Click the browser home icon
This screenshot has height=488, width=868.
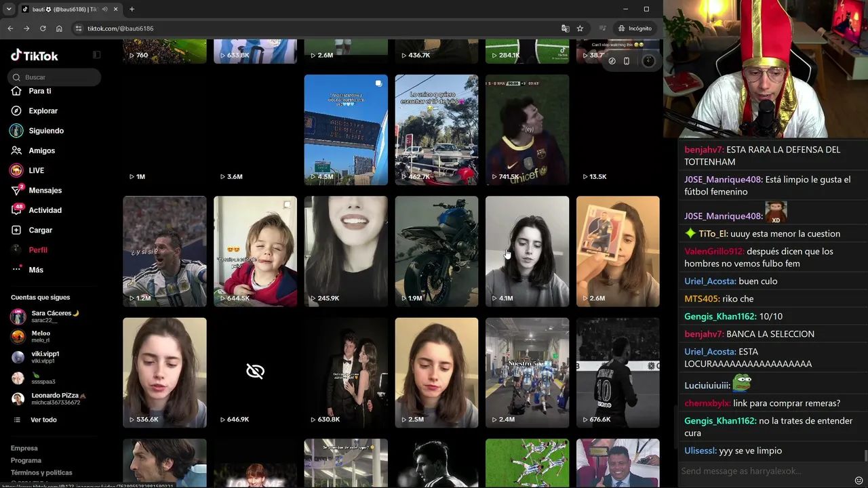point(59,28)
